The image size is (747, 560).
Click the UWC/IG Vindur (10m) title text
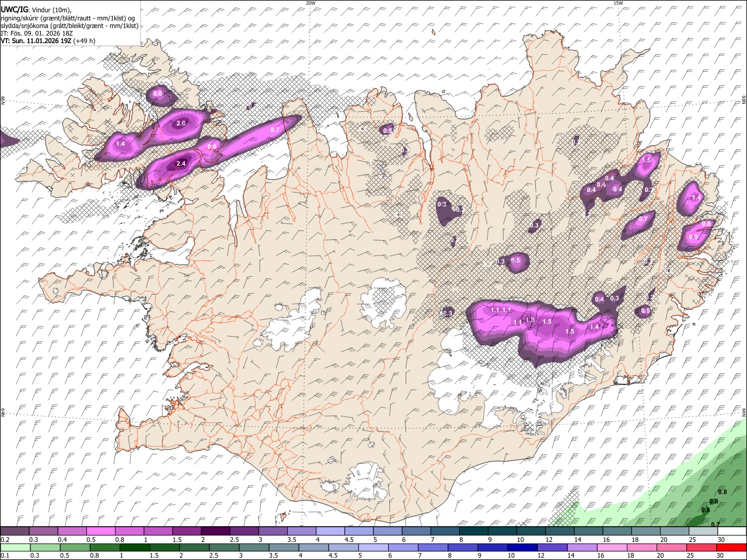click(36, 9)
